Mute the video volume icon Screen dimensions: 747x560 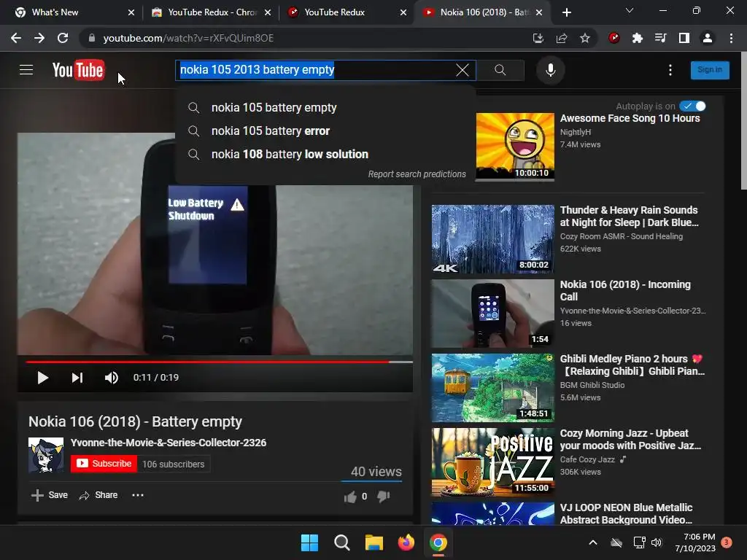click(x=112, y=378)
